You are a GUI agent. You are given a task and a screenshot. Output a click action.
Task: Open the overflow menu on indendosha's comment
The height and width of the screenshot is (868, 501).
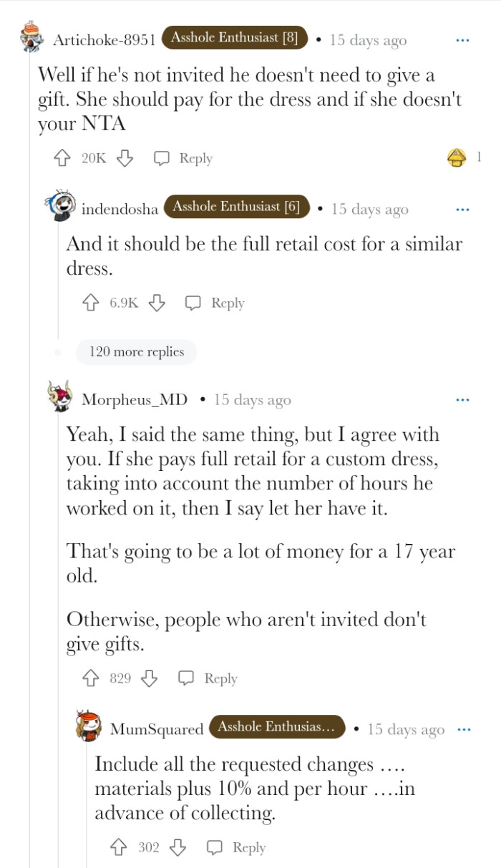click(x=462, y=208)
